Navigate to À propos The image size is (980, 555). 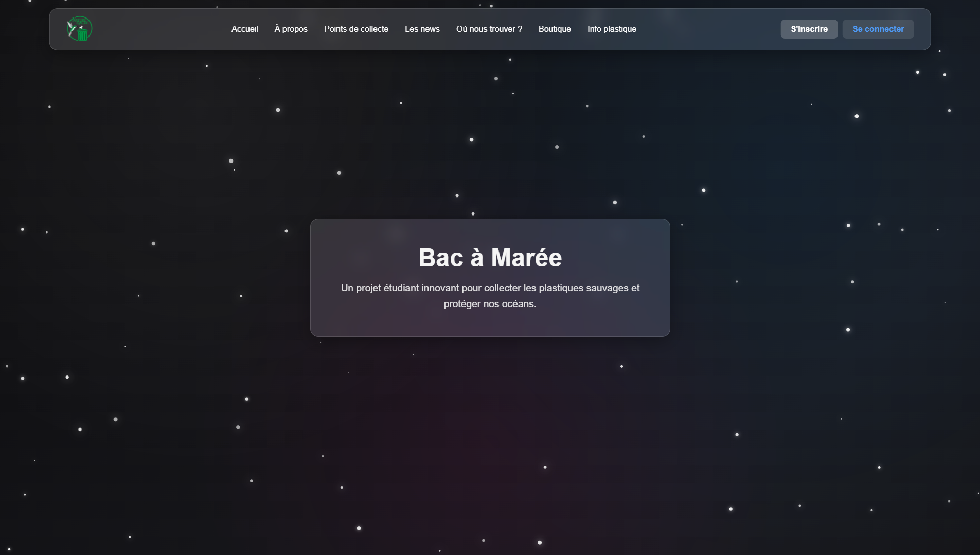click(x=291, y=29)
